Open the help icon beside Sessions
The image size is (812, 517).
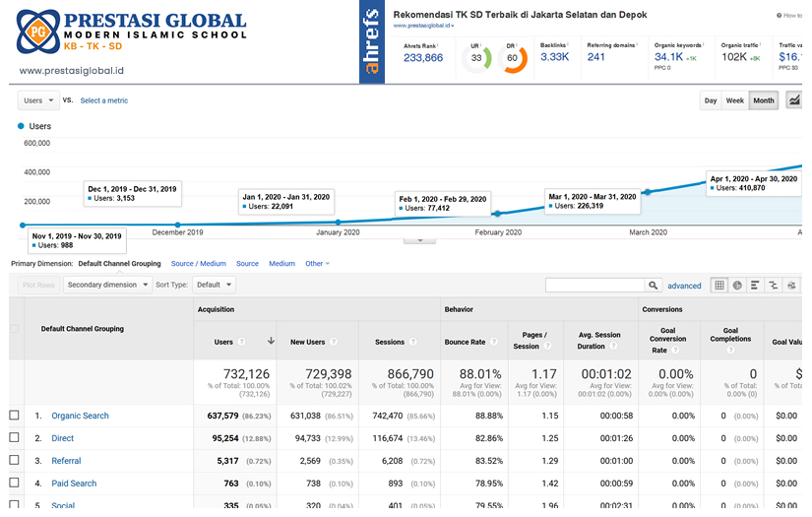click(x=412, y=342)
